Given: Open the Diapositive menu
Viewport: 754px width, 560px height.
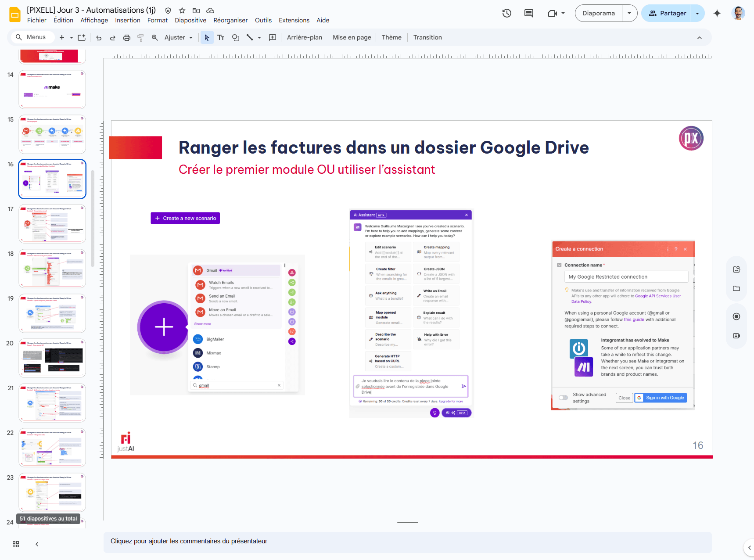Looking at the screenshot, I should pos(190,20).
